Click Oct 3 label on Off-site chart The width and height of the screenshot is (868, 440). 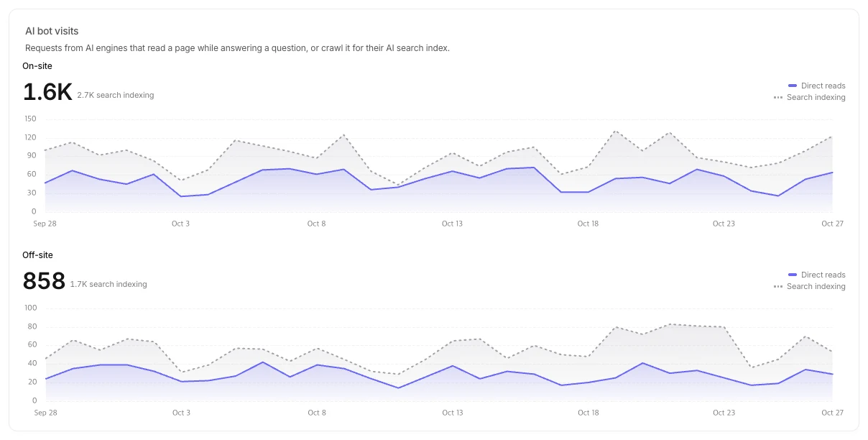click(181, 413)
